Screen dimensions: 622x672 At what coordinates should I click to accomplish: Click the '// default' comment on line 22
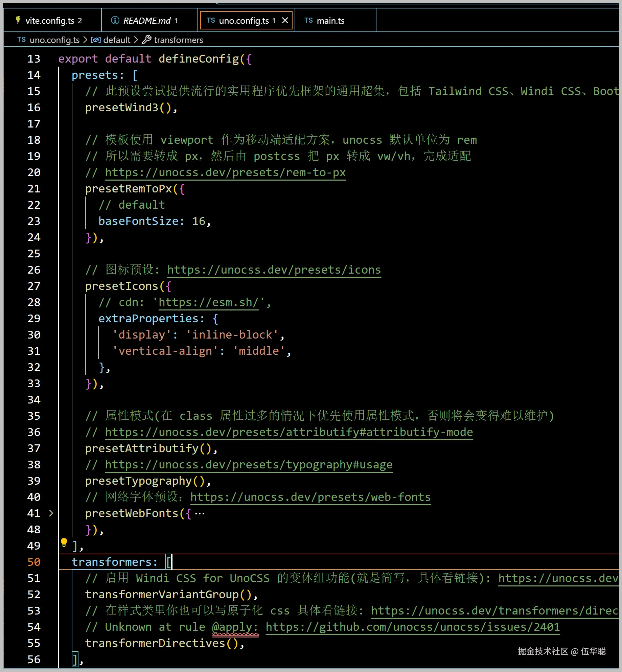coord(132,205)
